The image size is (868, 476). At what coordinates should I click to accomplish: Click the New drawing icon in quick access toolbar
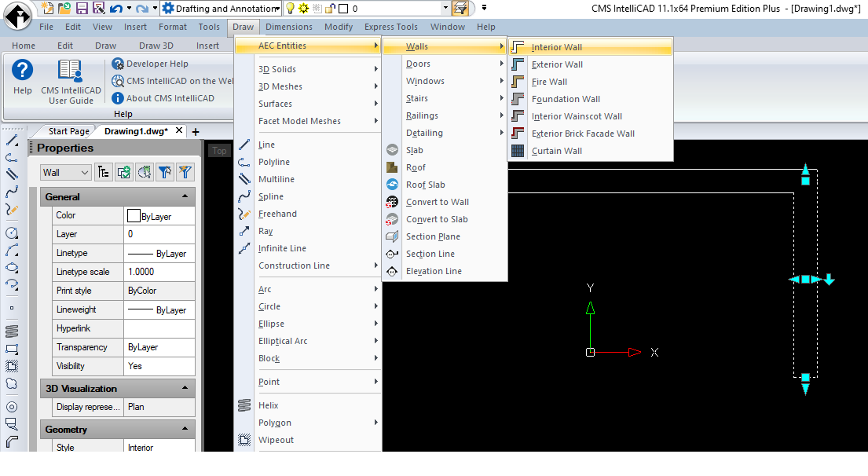(x=48, y=9)
